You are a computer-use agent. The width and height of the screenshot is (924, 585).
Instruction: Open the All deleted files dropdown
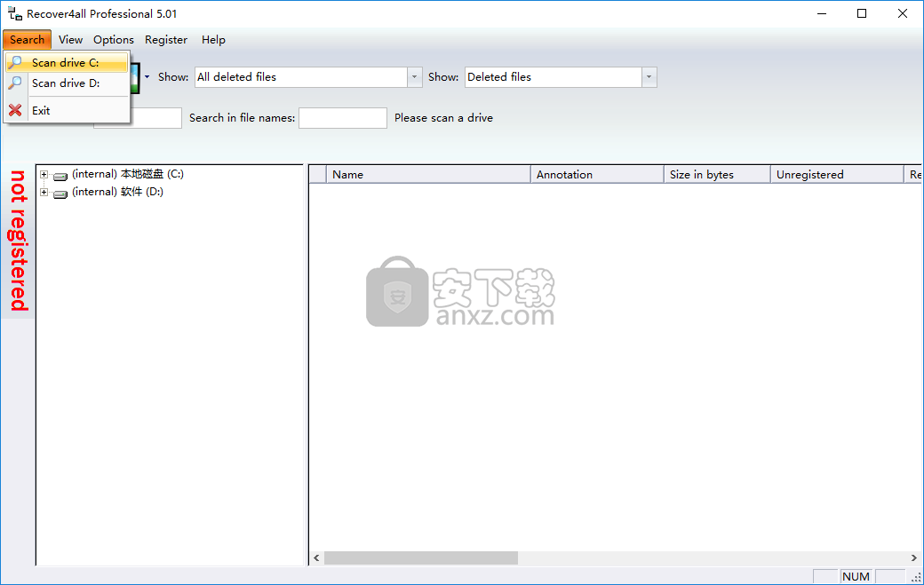click(414, 77)
